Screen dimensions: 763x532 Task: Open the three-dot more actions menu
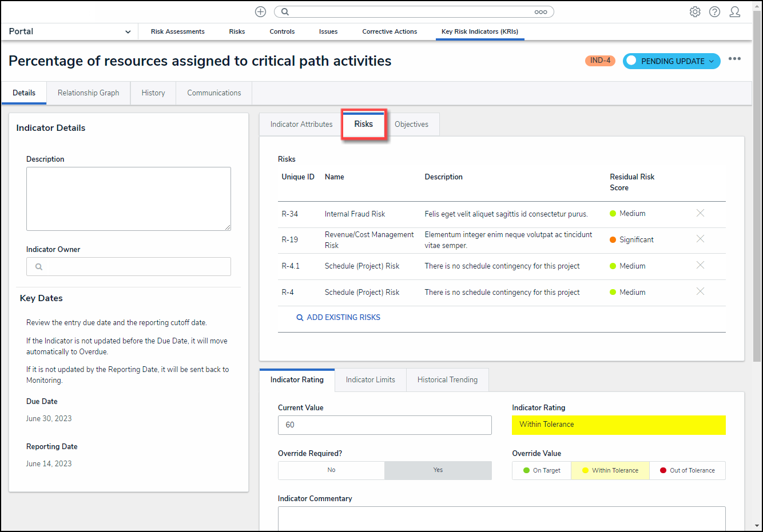click(734, 59)
